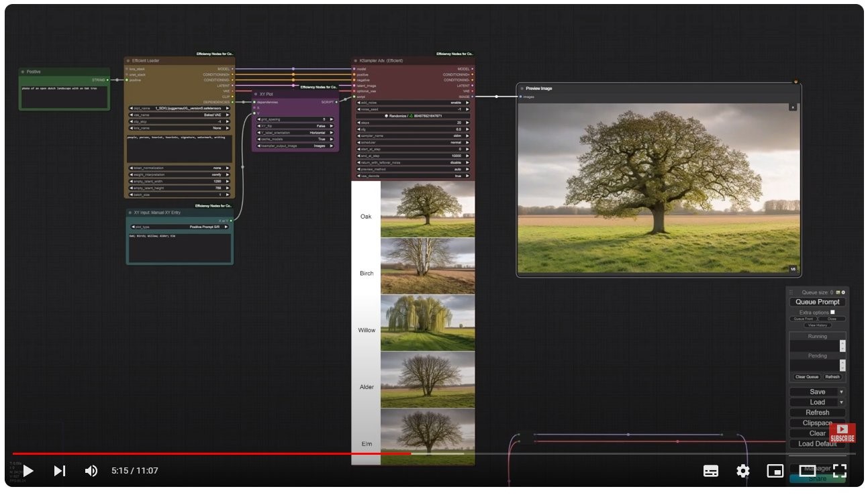Open plot_type Positive Prompt S/R dropdown
This screenshot has width=868, height=495.
point(179,227)
